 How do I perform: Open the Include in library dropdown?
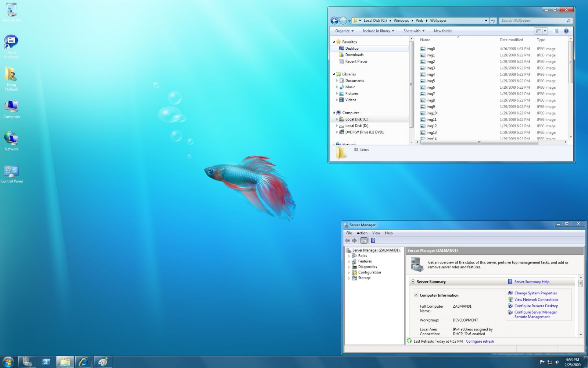[x=379, y=31]
